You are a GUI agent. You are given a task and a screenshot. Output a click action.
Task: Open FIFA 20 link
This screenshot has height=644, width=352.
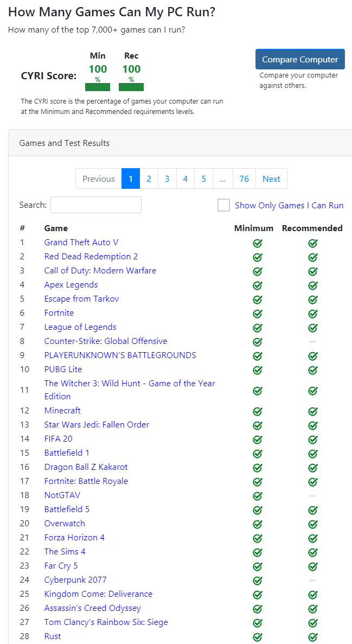point(59,438)
